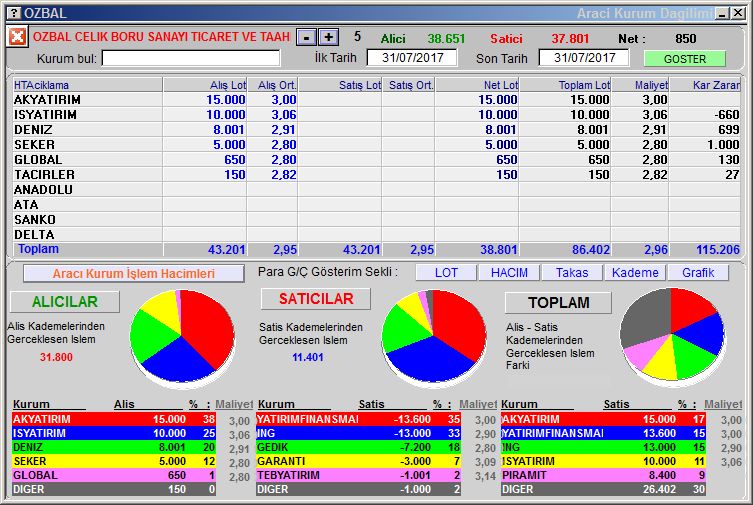Open the Grafik view
753x505 pixels.
(698, 273)
